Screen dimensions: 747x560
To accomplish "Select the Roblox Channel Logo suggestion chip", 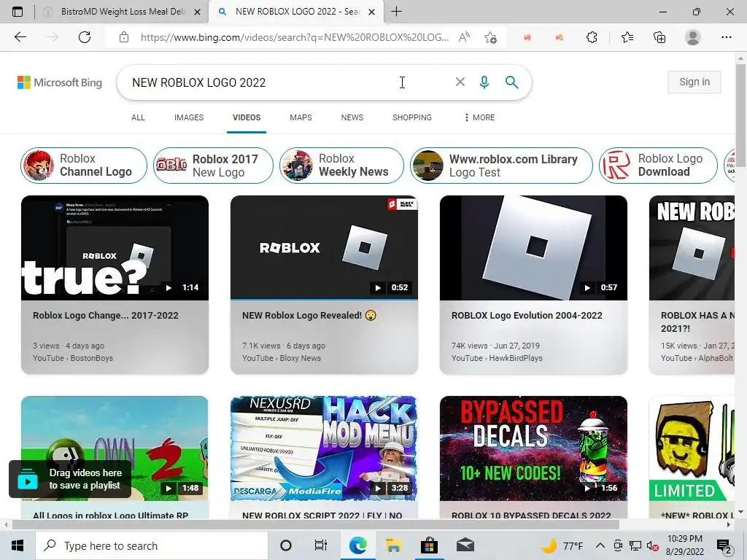I will pyautogui.click(x=84, y=166).
